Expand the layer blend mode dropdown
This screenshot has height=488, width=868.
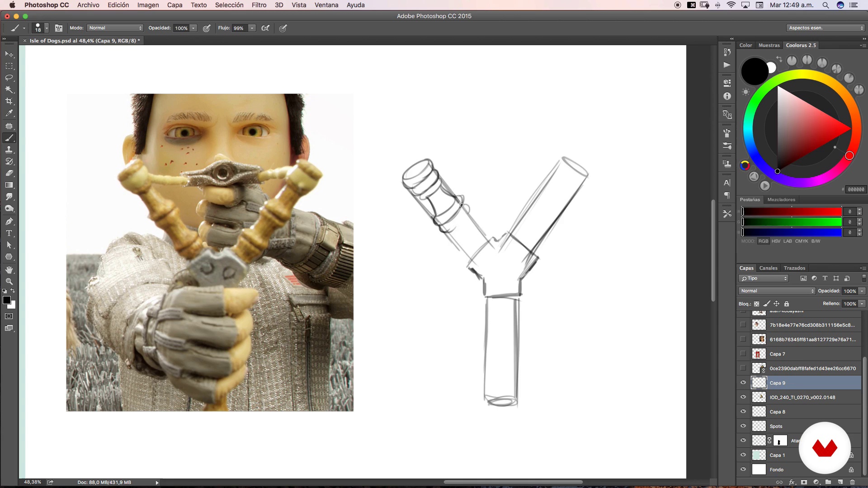pos(776,291)
